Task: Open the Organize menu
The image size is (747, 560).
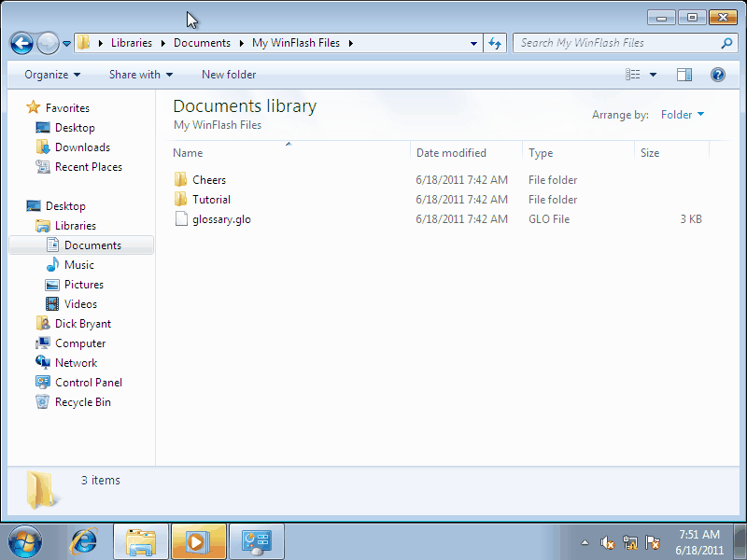Action: [52, 75]
